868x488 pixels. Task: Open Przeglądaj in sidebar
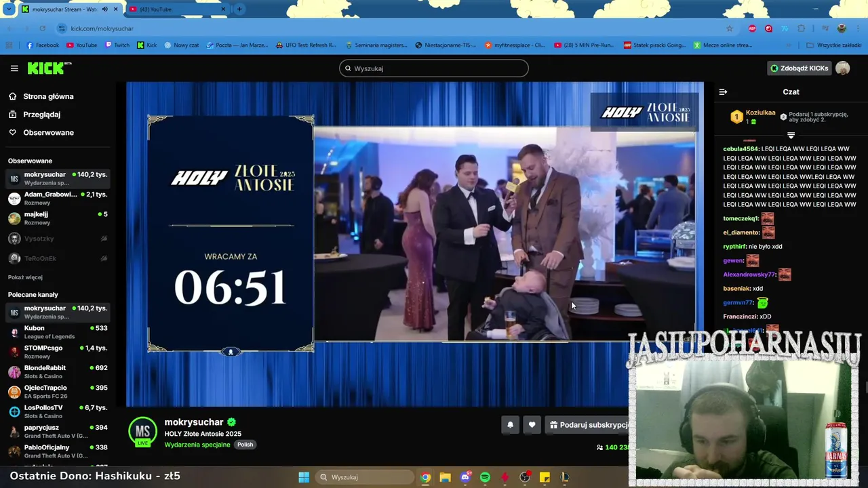click(x=41, y=115)
